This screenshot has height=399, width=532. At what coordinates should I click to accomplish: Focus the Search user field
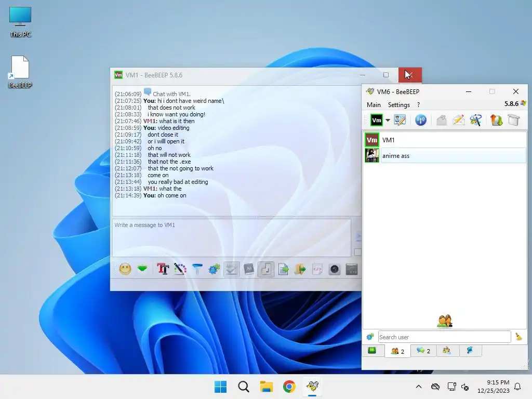(445, 337)
